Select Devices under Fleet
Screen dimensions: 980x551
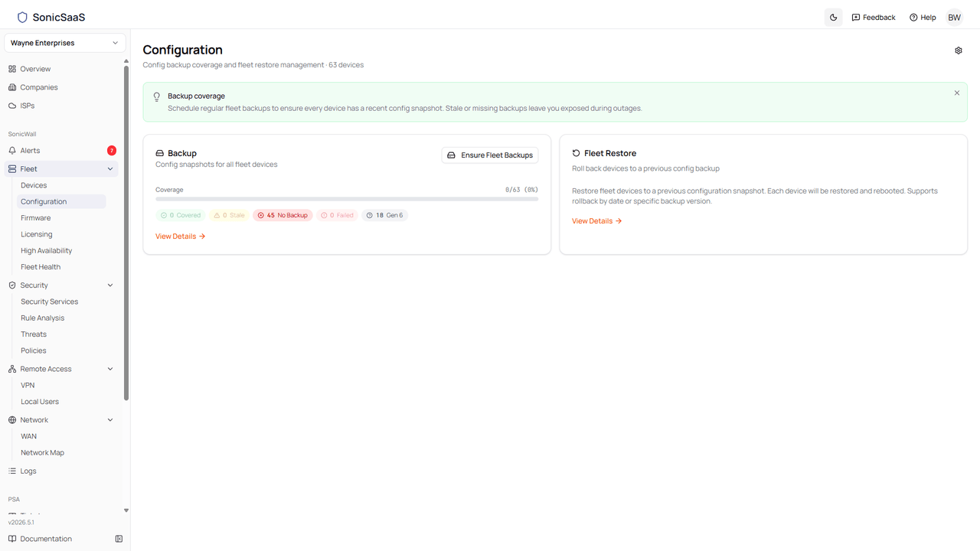point(34,185)
